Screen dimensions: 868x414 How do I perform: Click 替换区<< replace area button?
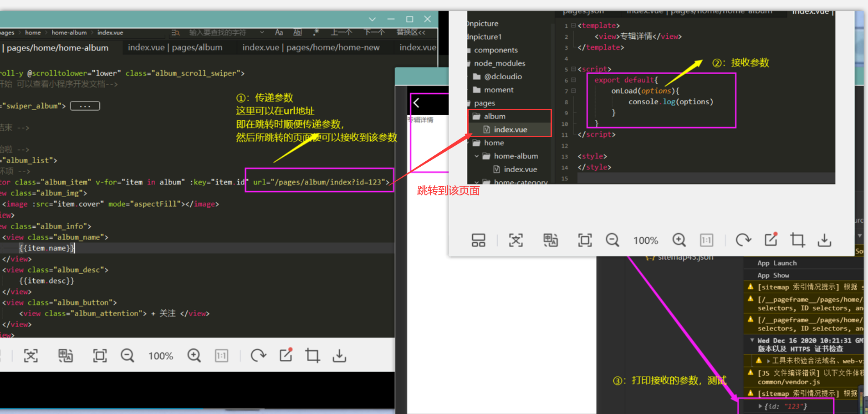point(411,32)
